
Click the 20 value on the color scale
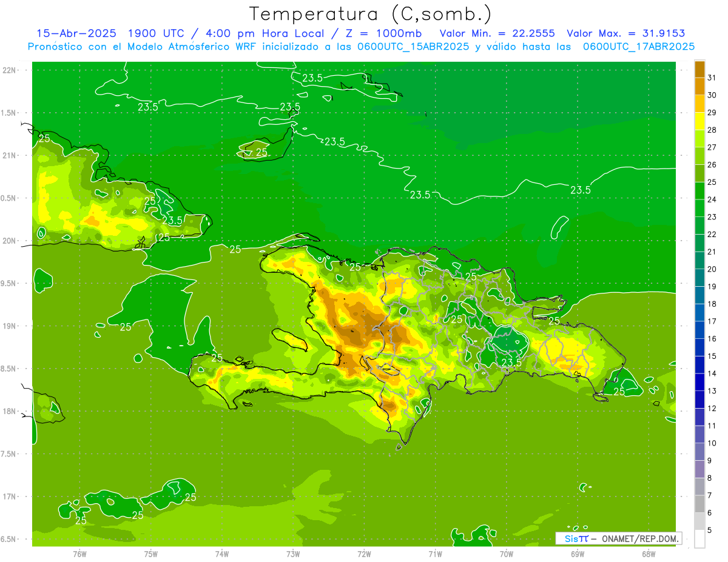coord(712,269)
